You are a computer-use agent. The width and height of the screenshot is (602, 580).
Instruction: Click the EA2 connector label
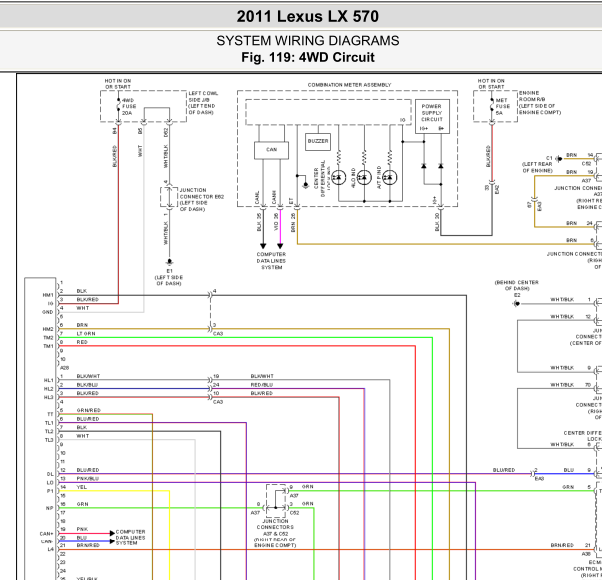pyautogui.click(x=497, y=189)
